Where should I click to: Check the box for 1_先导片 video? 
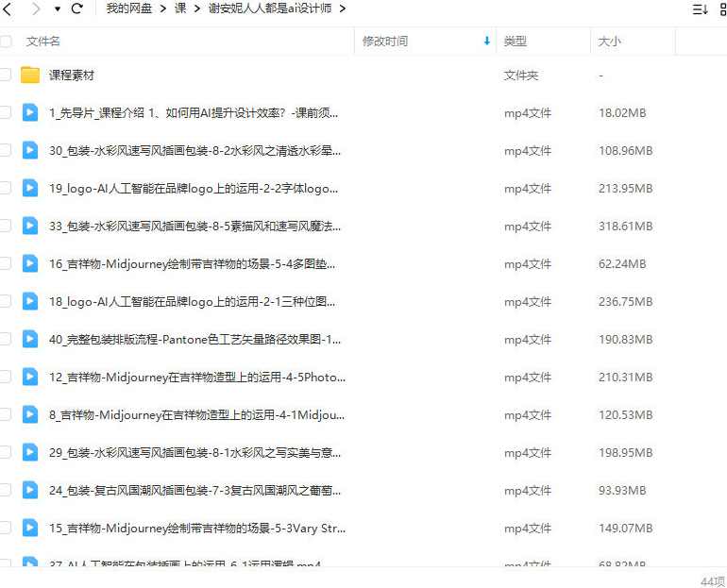[x=6, y=112]
